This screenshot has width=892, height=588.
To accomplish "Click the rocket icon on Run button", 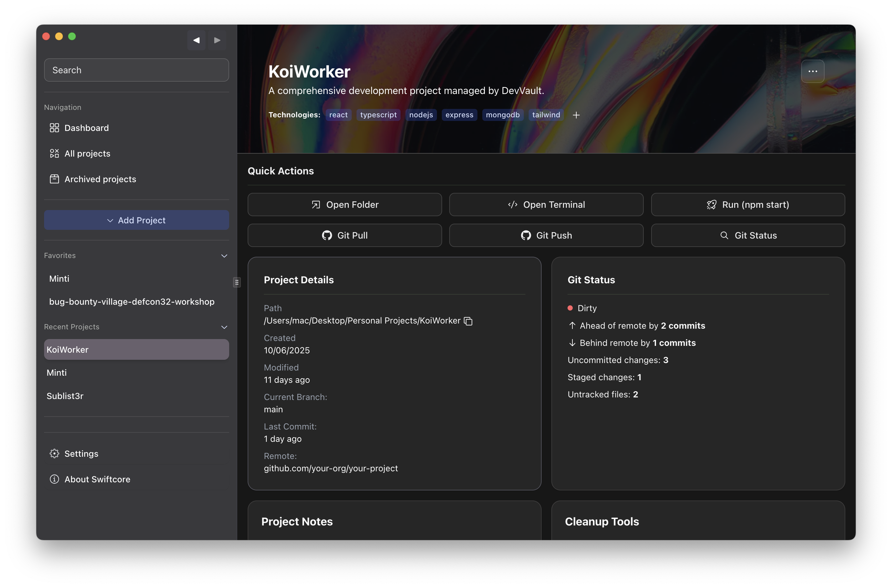I will click(711, 205).
